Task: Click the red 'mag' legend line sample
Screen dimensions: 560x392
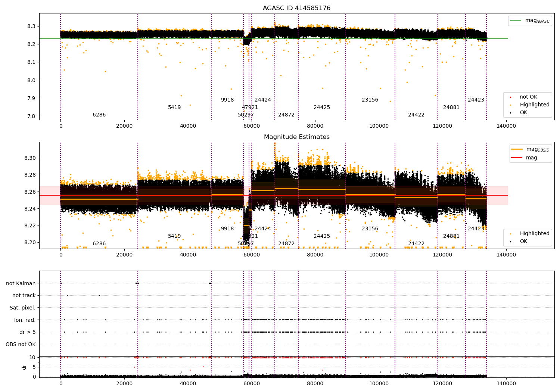Action: [x=517, y=158]
